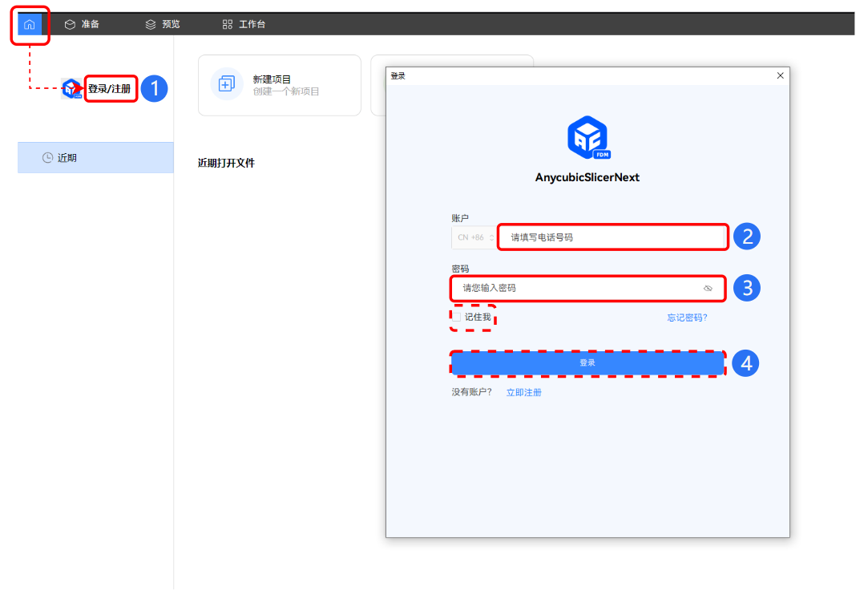Image resolution: width=868 pixels, height=591 pixels.
Task: Switch to the 准备 tab
Action: point(82,24)
